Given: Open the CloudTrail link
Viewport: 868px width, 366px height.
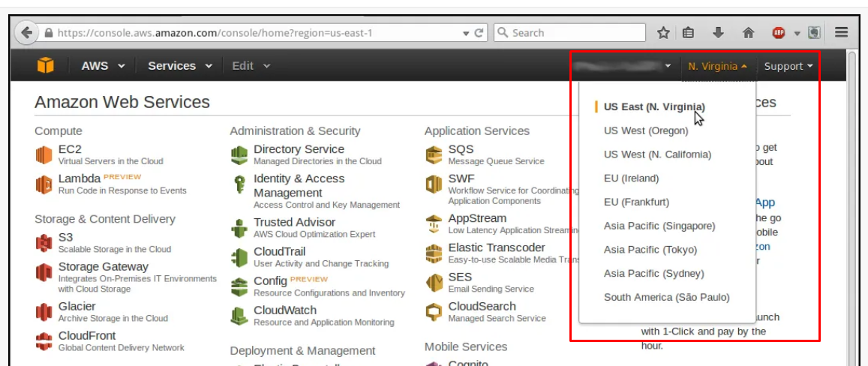Looking at the screenshot, I should coord(280,252).
